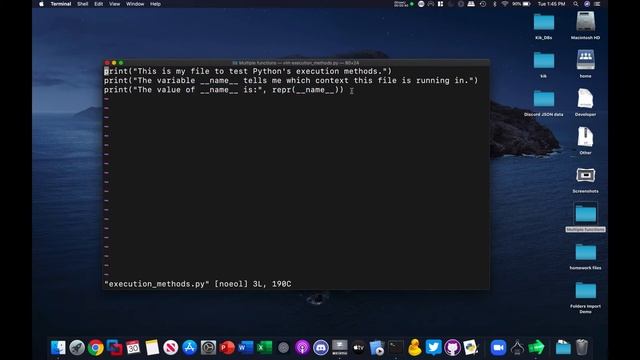Switch to Terminal icon in dock
Image resolution: width=640 pixels, height=360 pixels.
coord(396,347)
